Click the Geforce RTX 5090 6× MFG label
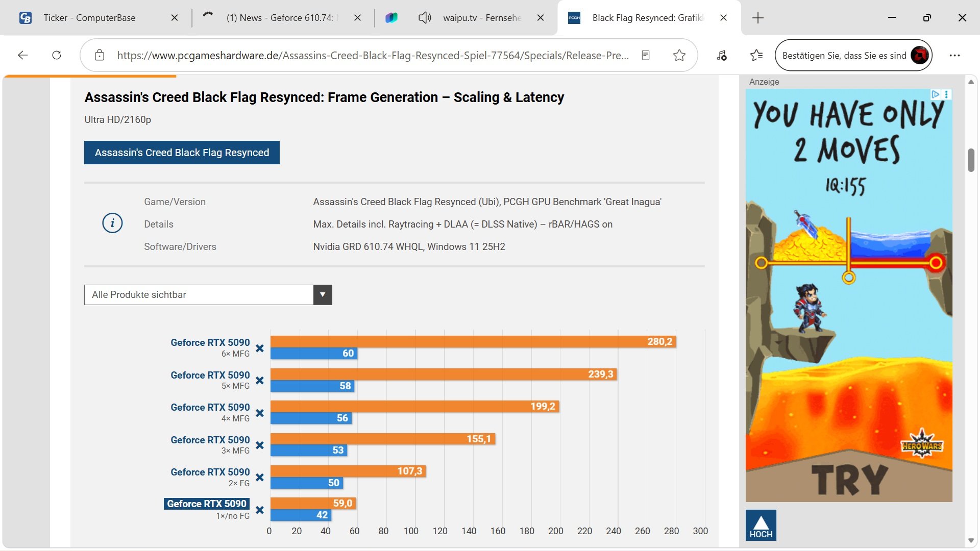This screenshot has height=551, width=980. 210,343
